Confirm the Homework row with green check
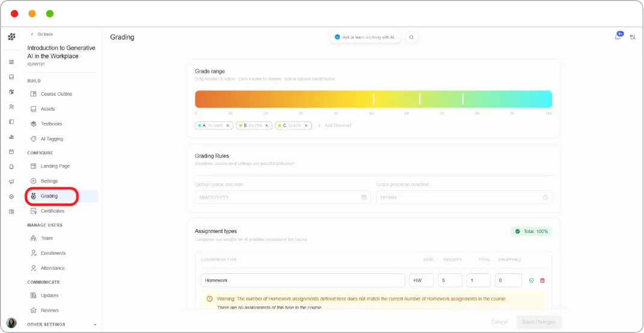The image size is (644, 333). coord(532,281)
